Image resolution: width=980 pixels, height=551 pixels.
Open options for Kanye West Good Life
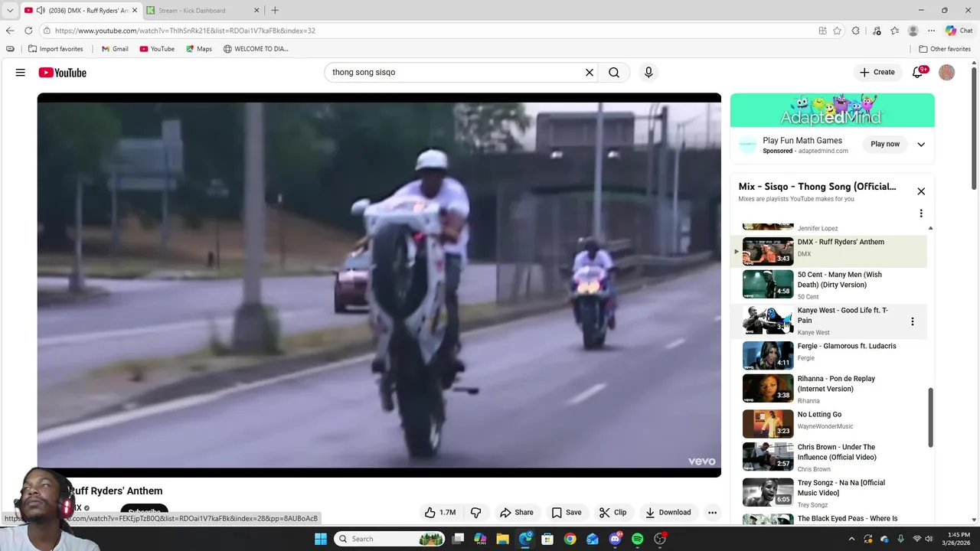coord(912,321)
